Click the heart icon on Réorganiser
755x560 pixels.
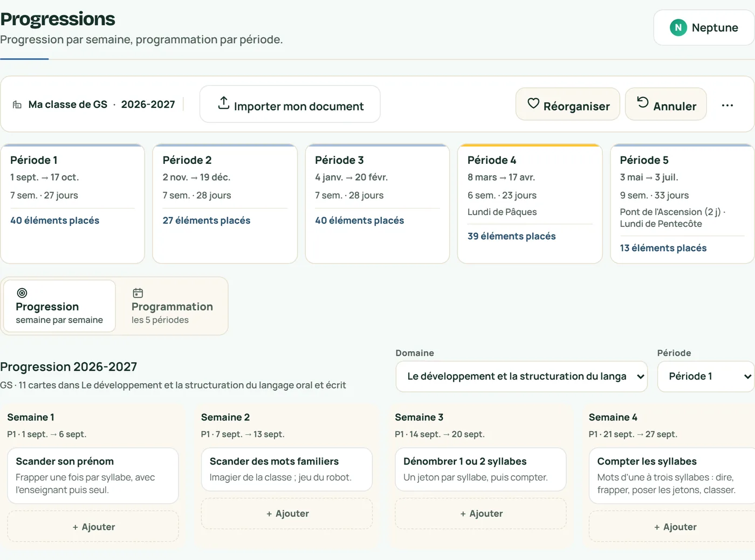[533, 103]
